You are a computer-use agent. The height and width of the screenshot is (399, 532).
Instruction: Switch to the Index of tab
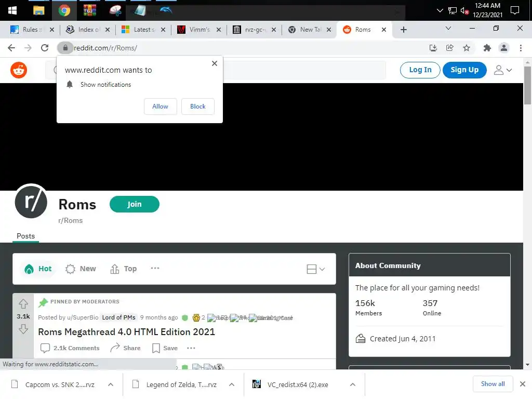point(87,30)
